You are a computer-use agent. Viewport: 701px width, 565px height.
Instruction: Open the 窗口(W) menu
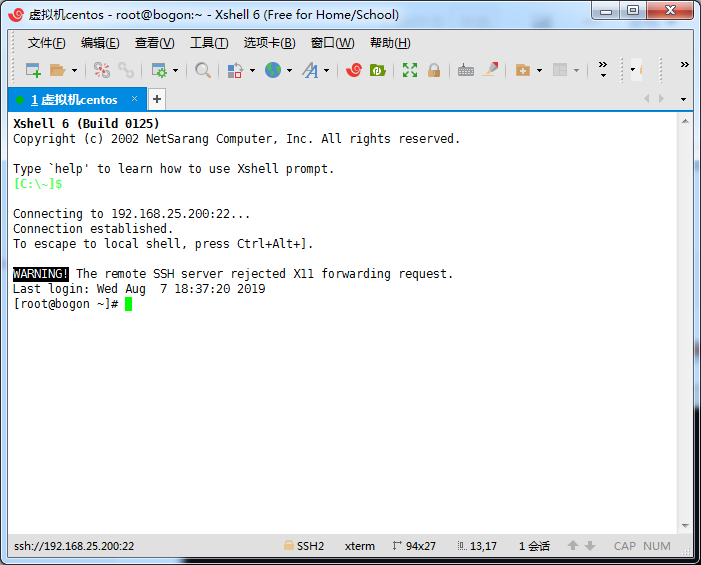click(x=333, y=43)
